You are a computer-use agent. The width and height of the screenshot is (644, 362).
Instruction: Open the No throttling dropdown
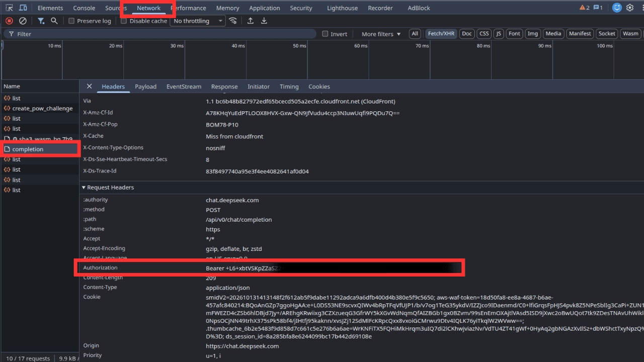[x=198, y=21]
